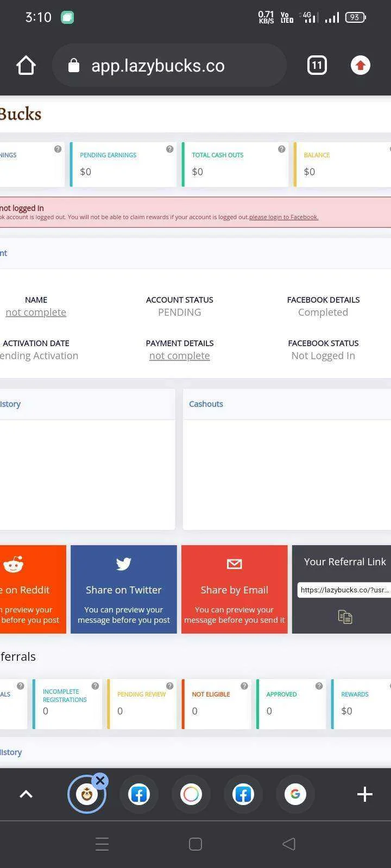Click the Pending Earnings $0 value

pyautogui.click(x=86, y=172)
